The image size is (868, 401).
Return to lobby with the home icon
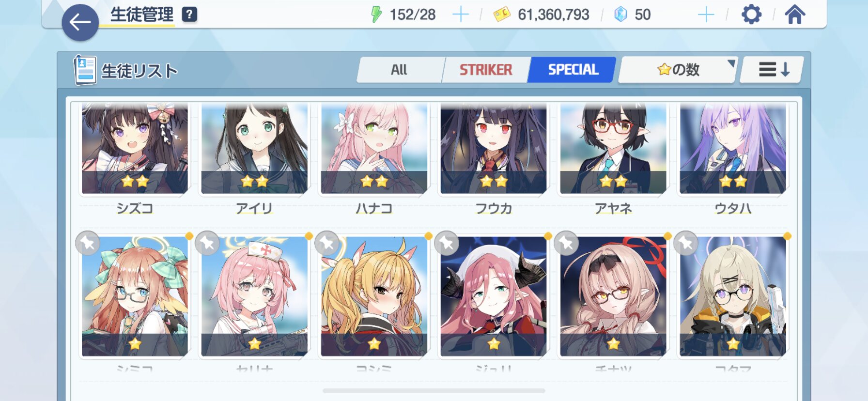(795, 15)
